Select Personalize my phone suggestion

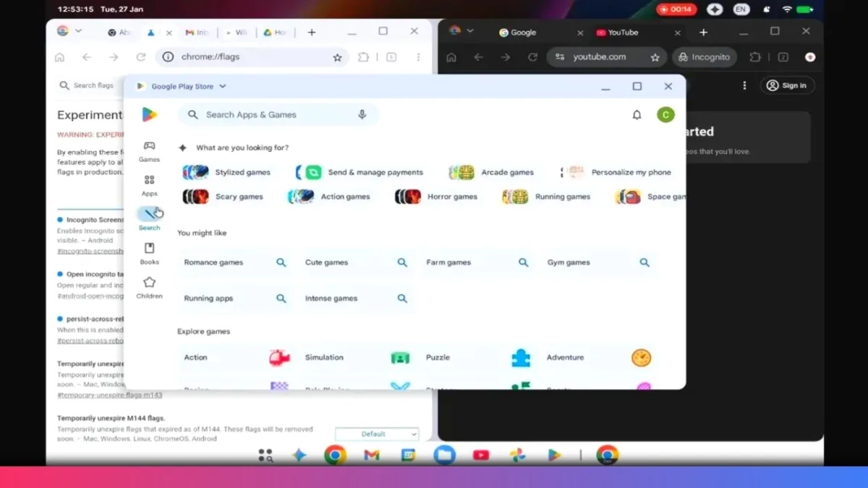616,172
